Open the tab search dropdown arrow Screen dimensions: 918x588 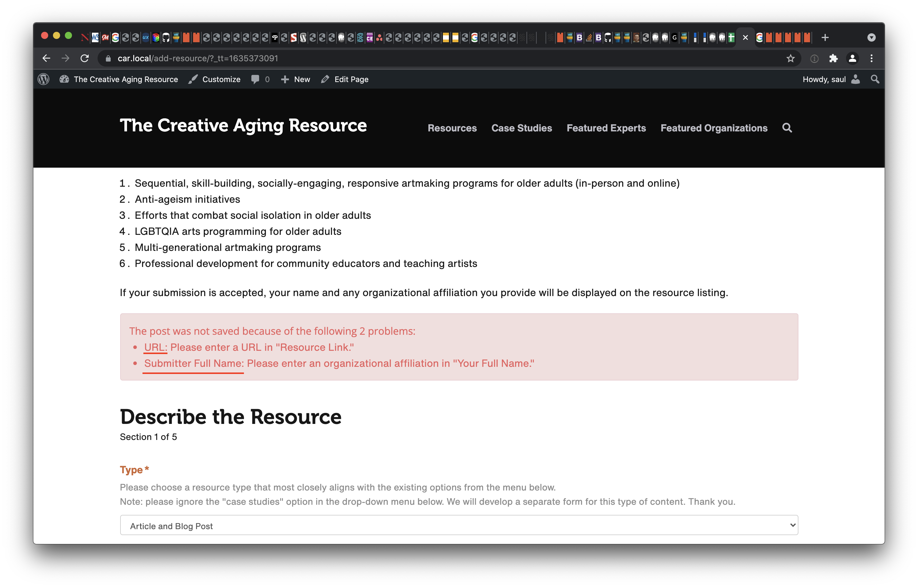point(871,37)
